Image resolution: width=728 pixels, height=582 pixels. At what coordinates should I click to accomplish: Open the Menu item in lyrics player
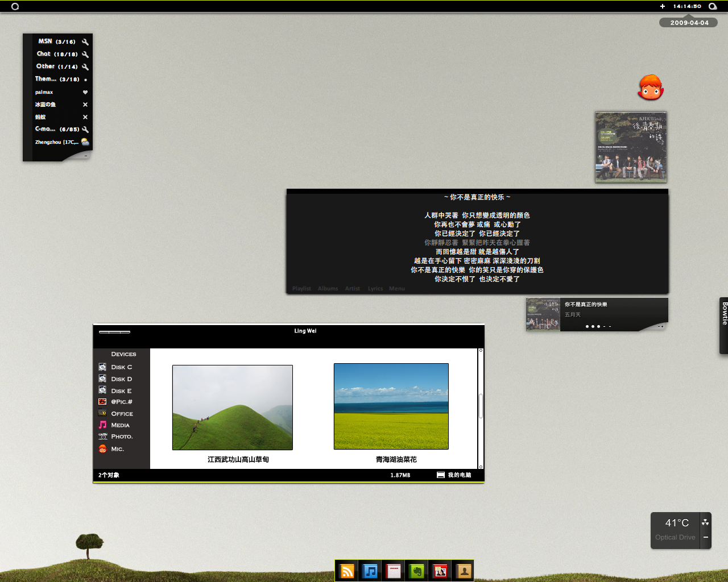coord(397,289)
